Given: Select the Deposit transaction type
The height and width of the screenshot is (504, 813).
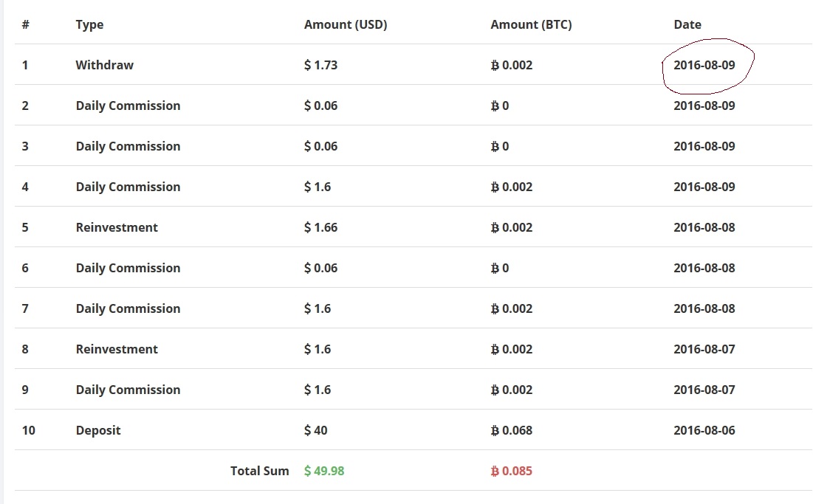Looking at the screenshot, I should (x=97, y=430).
